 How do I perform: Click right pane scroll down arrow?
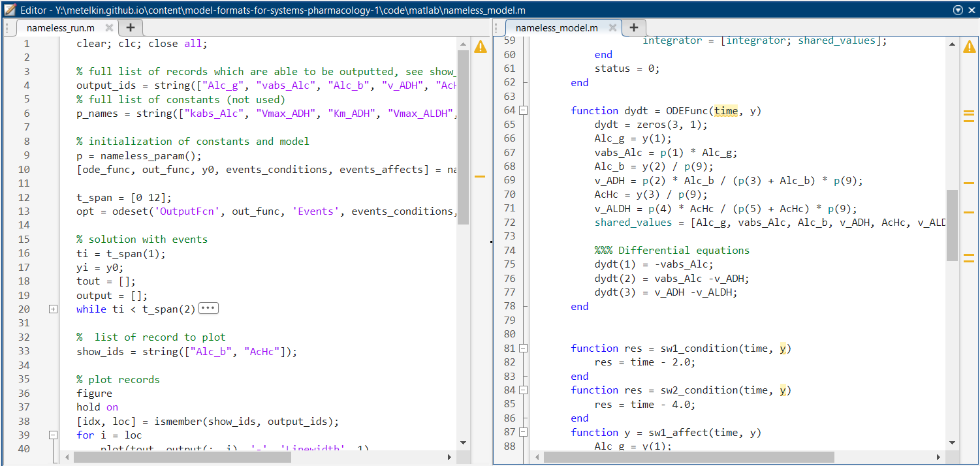(952, 442)
